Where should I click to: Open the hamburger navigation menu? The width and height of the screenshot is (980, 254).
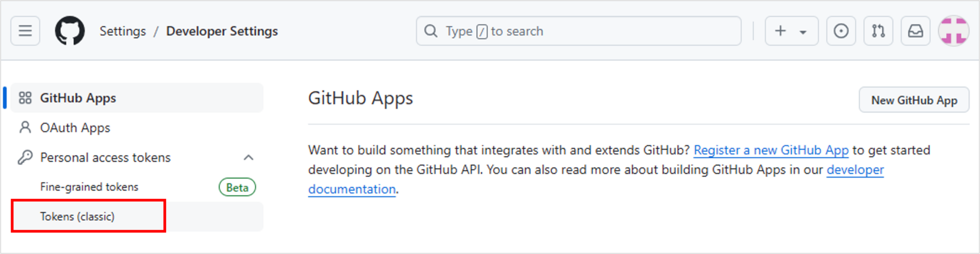pyautogui.click(x=25, y=31)
